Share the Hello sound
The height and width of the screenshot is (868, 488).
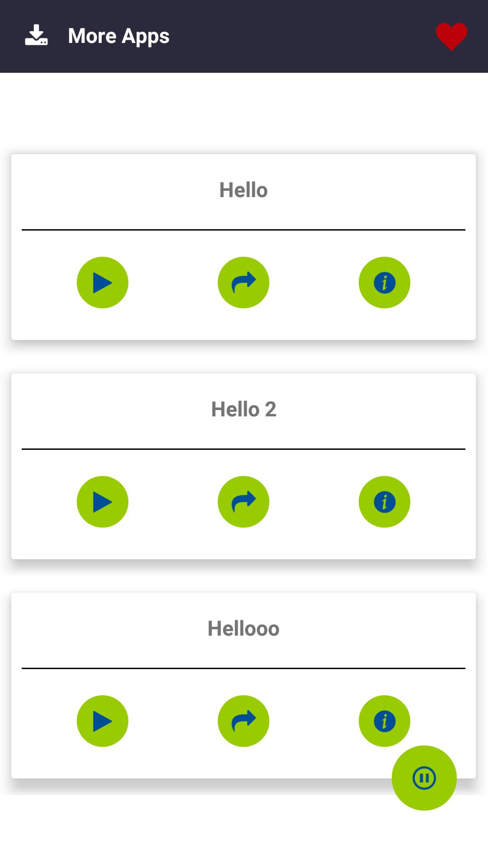[x=244, y=283]
